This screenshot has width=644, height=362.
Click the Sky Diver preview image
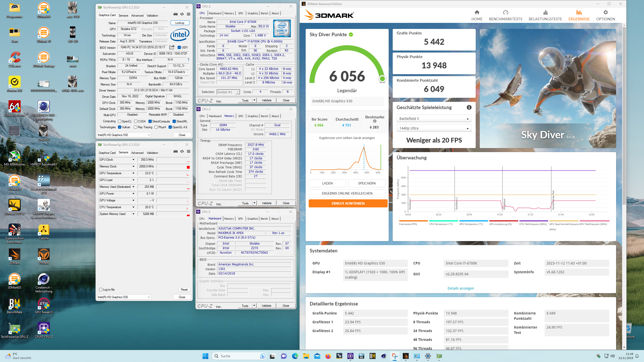[548, 88]
